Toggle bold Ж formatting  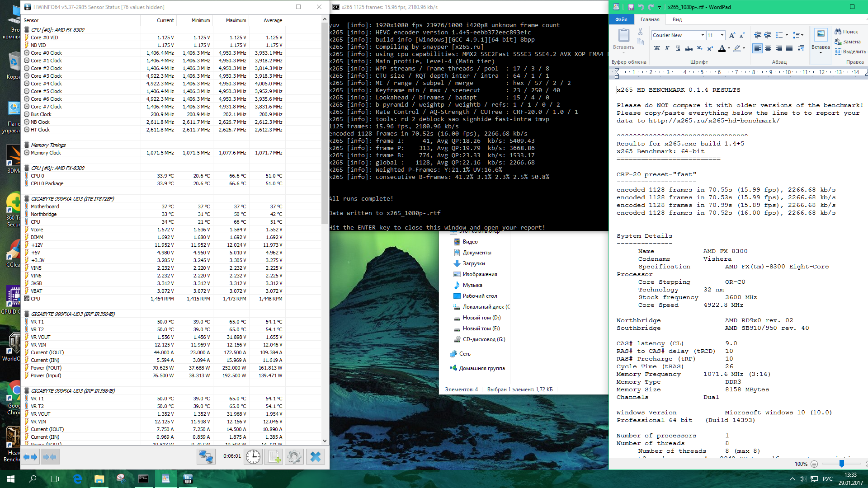click(x=656, y=48)
